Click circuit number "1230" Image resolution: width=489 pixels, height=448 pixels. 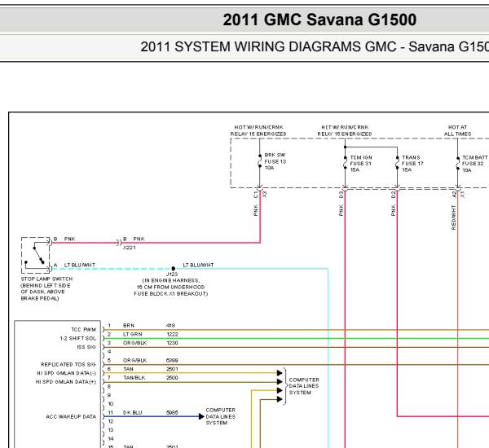tap(172, 343)
